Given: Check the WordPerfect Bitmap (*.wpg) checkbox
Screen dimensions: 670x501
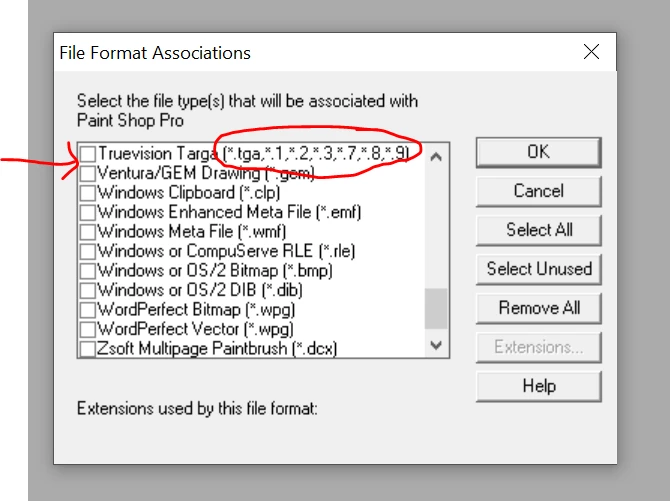Looking at the screenshot, I should click(88, 310).
